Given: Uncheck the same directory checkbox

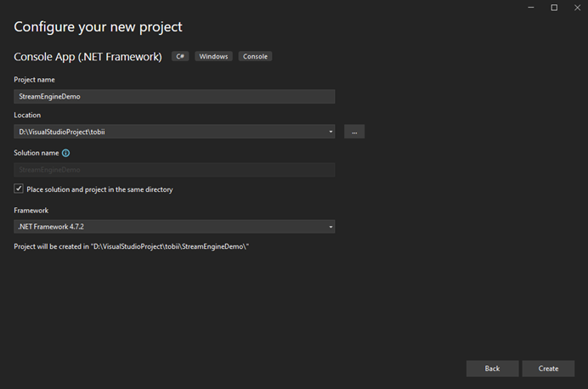Looking at the screenshot, I should (x=19, y=189).
